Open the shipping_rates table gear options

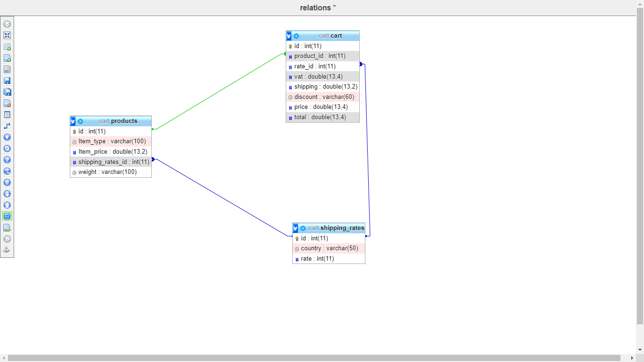click(303, 228)
